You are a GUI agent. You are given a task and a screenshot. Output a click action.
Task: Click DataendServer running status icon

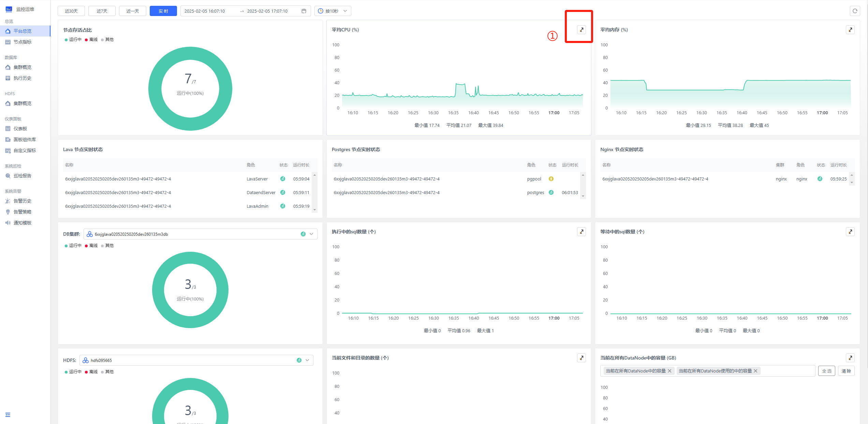(283, 192)
